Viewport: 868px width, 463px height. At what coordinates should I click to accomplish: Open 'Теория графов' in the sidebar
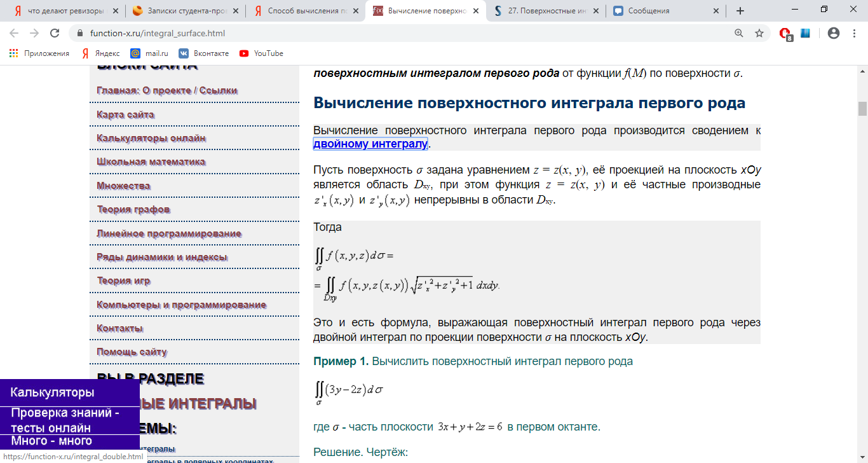point(133,209)
